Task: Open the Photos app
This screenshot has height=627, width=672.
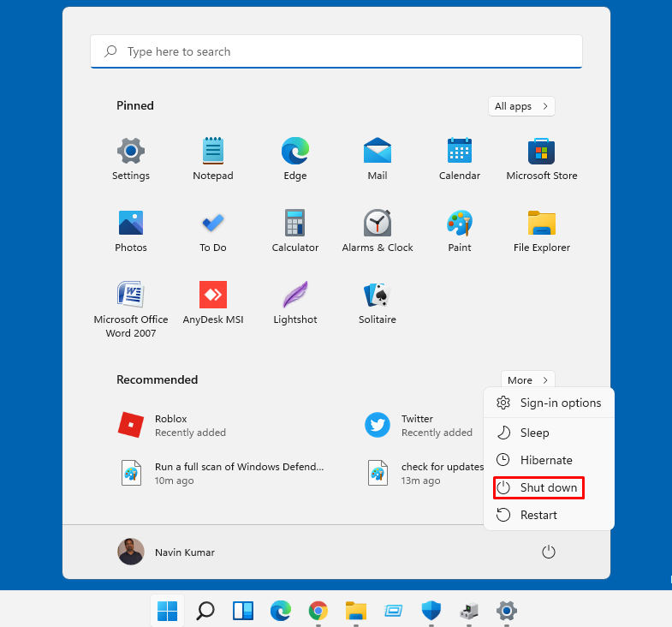Action: tap(131, 230)
